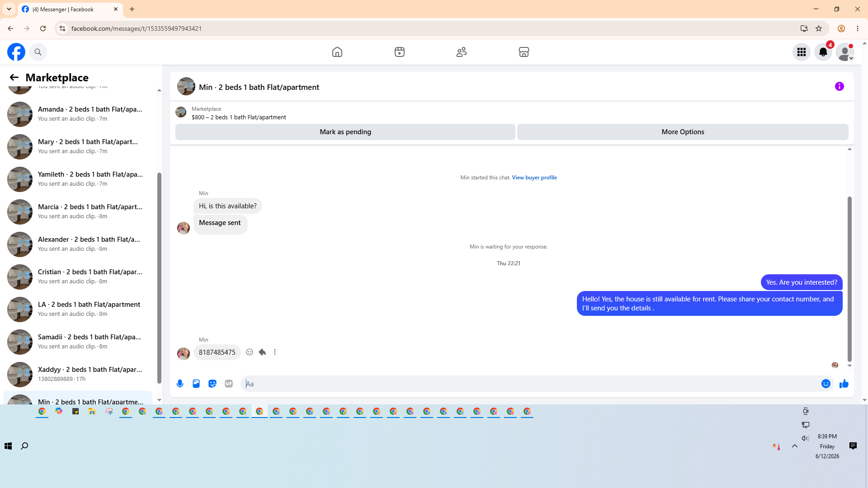Open the GIF picker
The width and height of the screenshot is (868, 488).
229,384
